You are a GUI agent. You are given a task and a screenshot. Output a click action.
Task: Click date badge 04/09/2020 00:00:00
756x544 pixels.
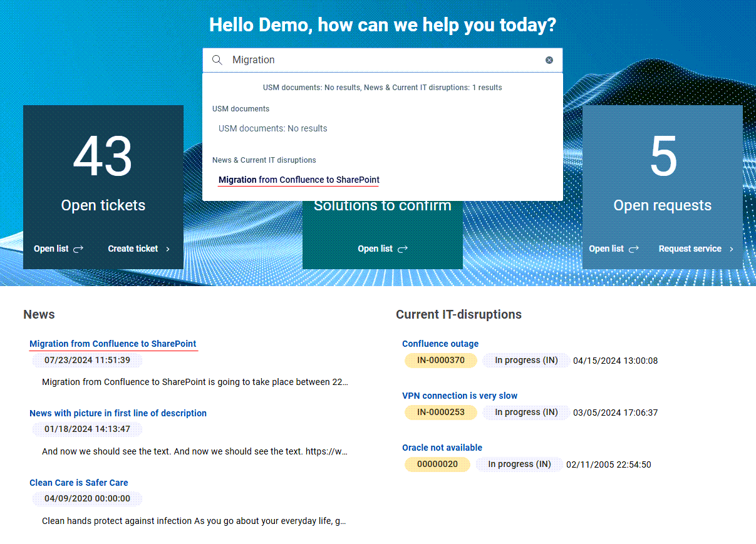[88, 499]
